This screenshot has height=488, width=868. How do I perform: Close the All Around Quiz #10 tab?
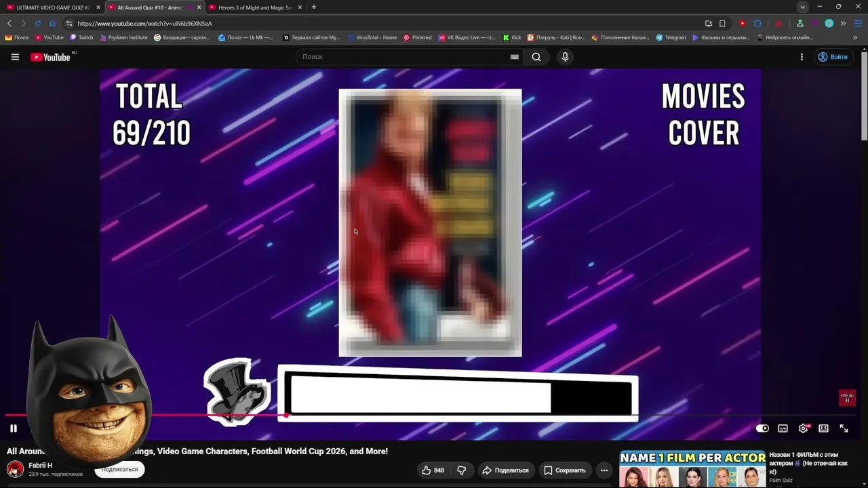[x=199, y=7]
